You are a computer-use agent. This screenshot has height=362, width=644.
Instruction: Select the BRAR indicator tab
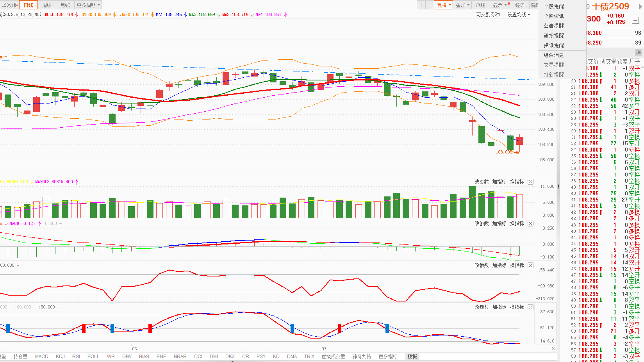[180, 357]
